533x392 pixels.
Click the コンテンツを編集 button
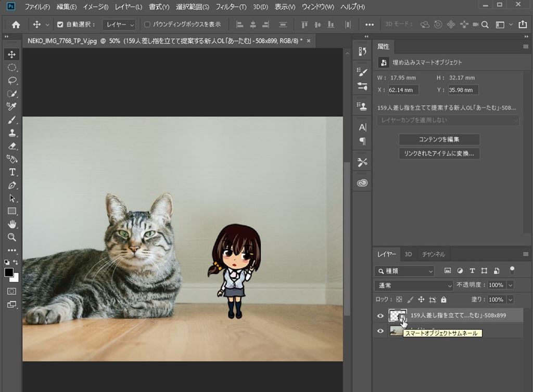click(439, 139)
